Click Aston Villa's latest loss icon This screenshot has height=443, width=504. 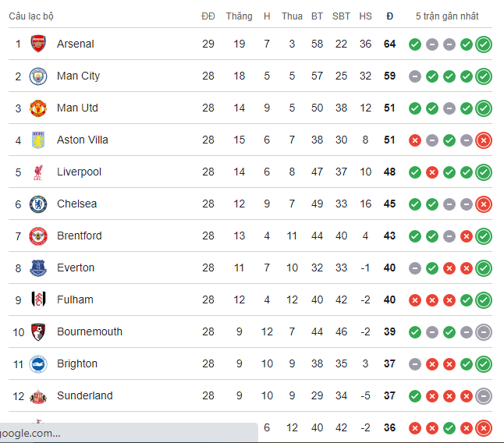click(484, 140)
